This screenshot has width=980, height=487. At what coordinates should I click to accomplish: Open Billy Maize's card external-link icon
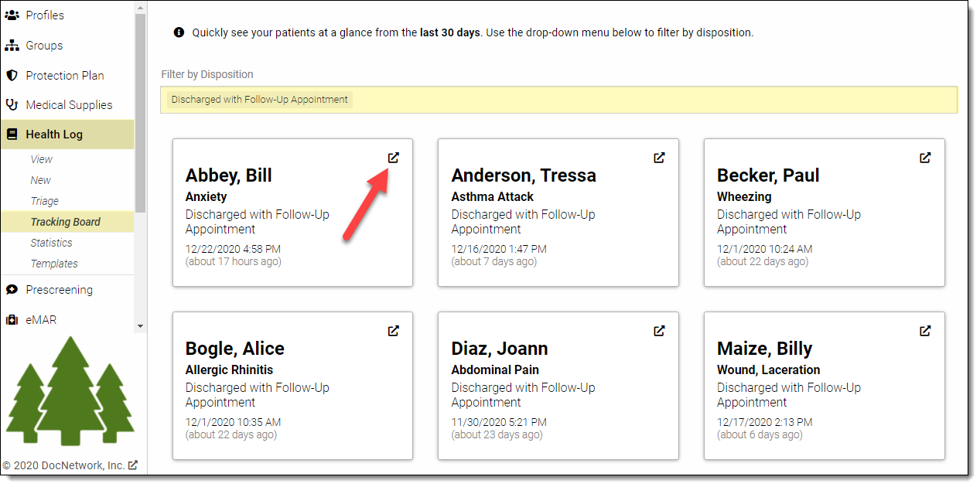(925, 331)
